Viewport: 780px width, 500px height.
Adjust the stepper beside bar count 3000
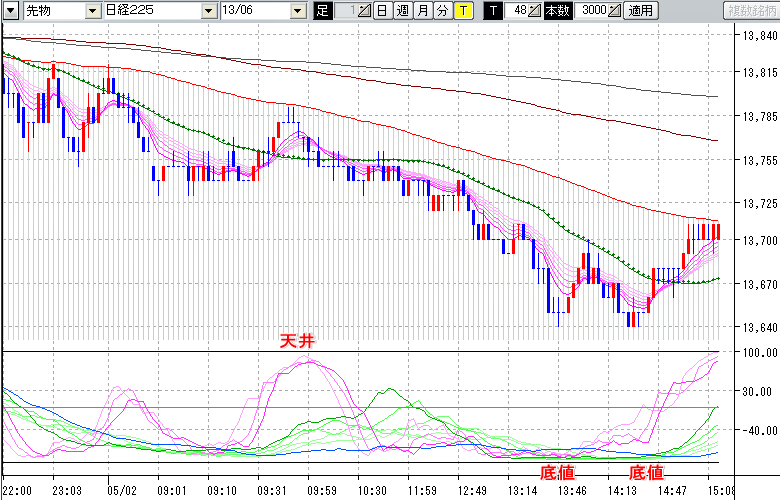614,11
